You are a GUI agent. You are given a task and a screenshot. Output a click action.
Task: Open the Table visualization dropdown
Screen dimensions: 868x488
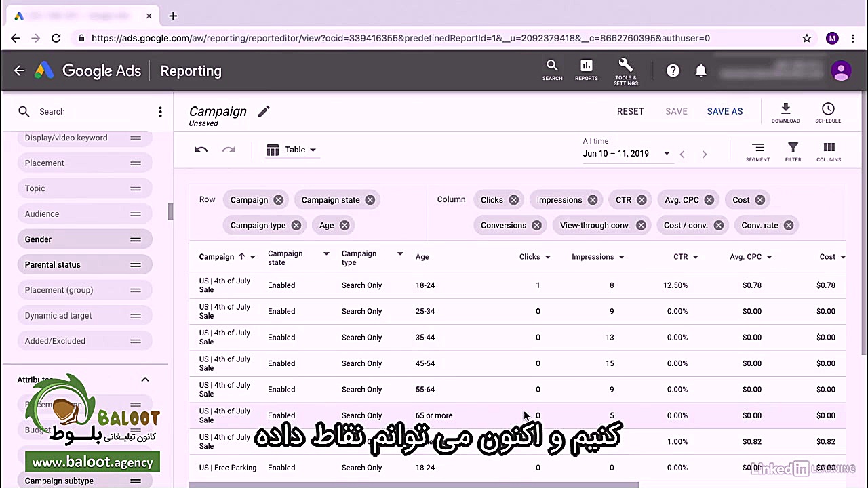click(x=292, y=150)
